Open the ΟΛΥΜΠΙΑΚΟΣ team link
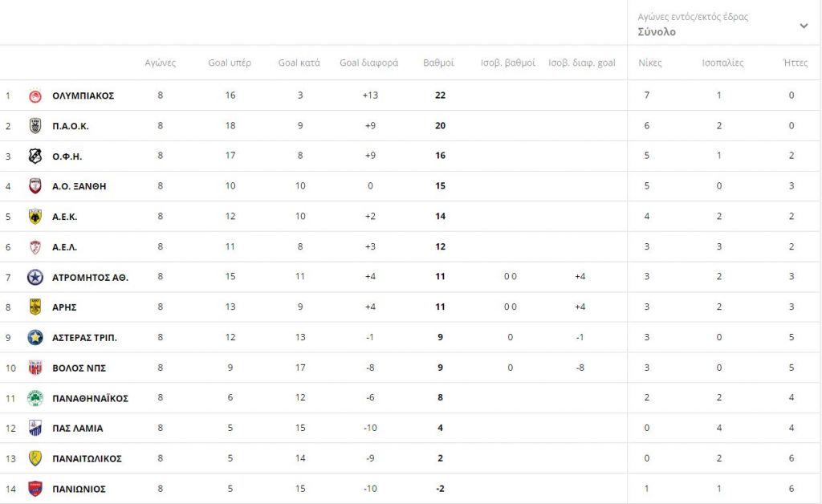 83,96
